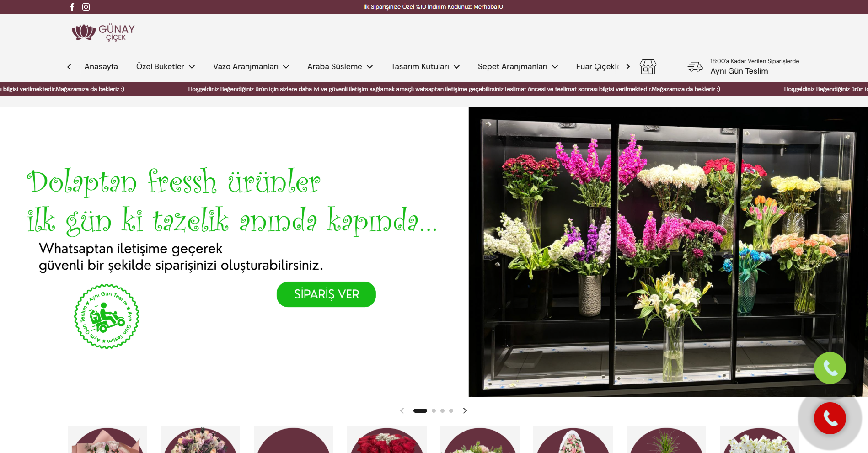This screenshot has width=868, height=453.
Task: Expand Sepet Aranjmanları dropdown chevron
Action: click(555, 67)
